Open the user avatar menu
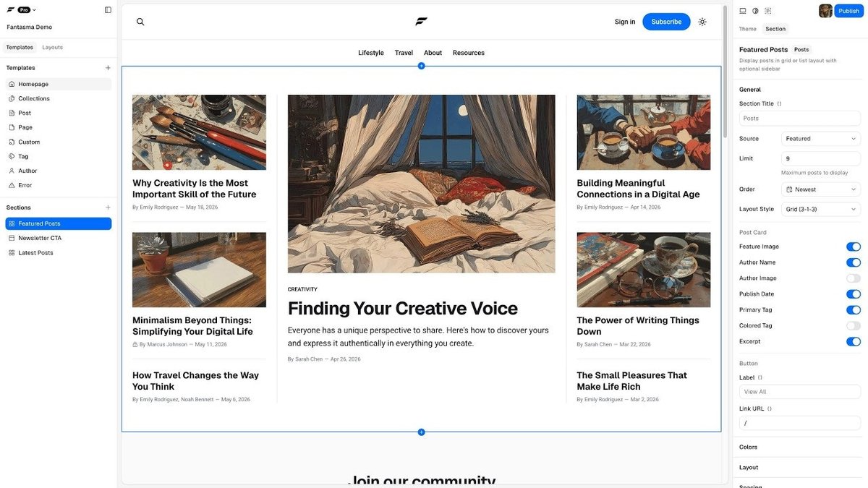This screenshot has height=488, width=868. [825, 11]
